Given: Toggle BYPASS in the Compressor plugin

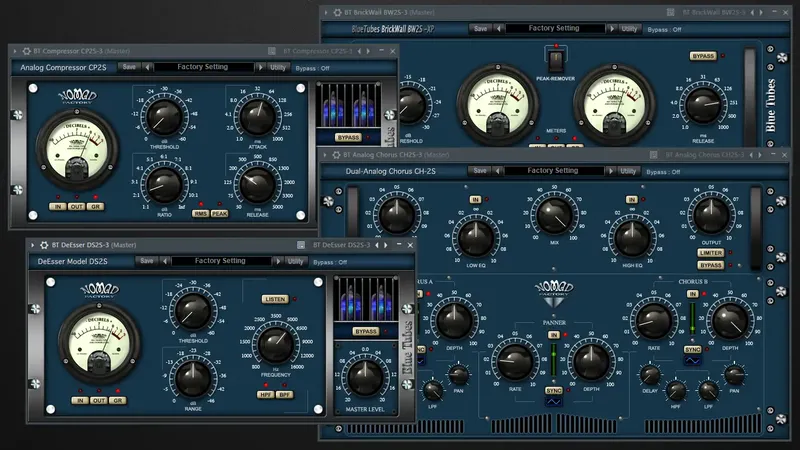Looking at the screenshot, I should [x=348, y=137].
